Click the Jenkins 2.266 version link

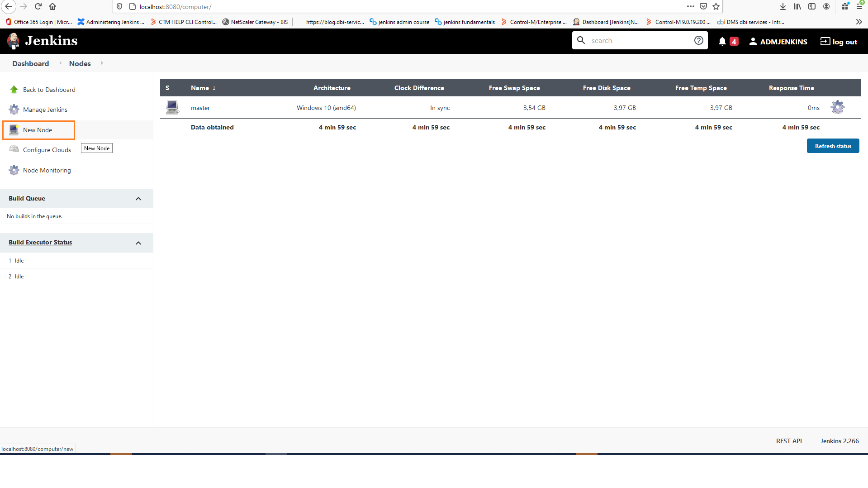pyautogui.click(x=840, y=441)
